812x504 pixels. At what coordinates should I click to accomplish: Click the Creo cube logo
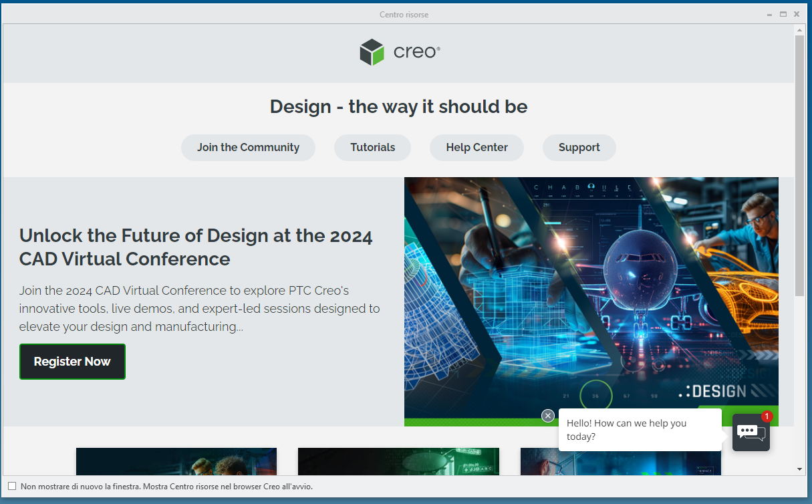[372, 52]
